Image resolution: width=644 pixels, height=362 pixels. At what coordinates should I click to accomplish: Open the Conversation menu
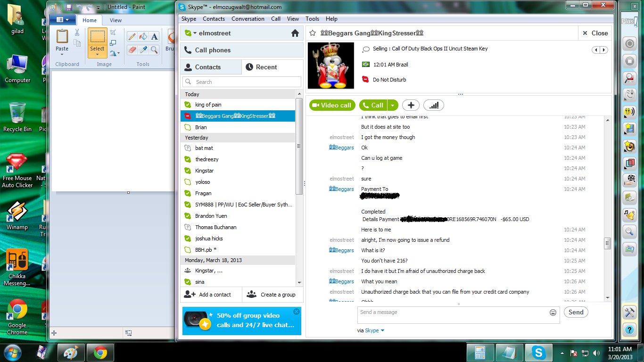tap(248, 19)
